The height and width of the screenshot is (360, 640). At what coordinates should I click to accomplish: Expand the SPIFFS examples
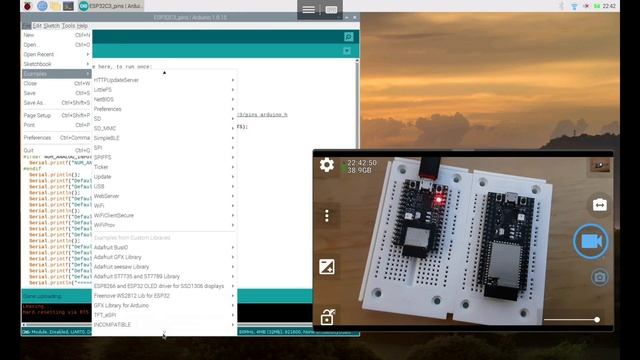(164, 157)
